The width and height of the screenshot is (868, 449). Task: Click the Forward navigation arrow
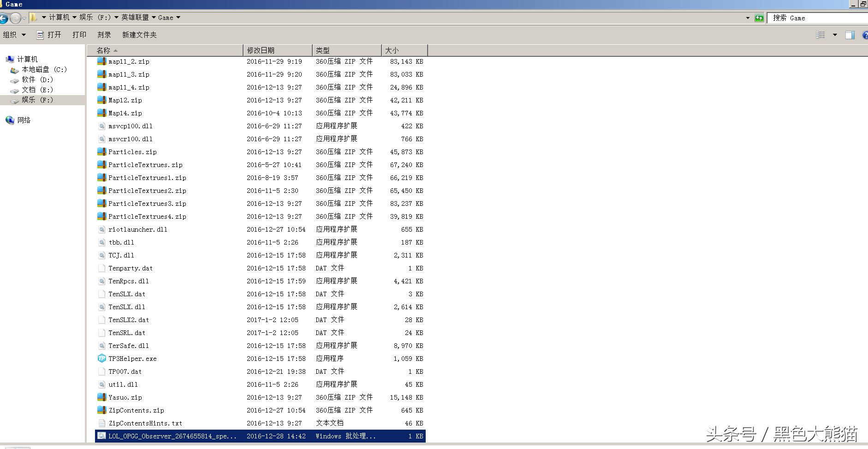(x=15, y=18)
